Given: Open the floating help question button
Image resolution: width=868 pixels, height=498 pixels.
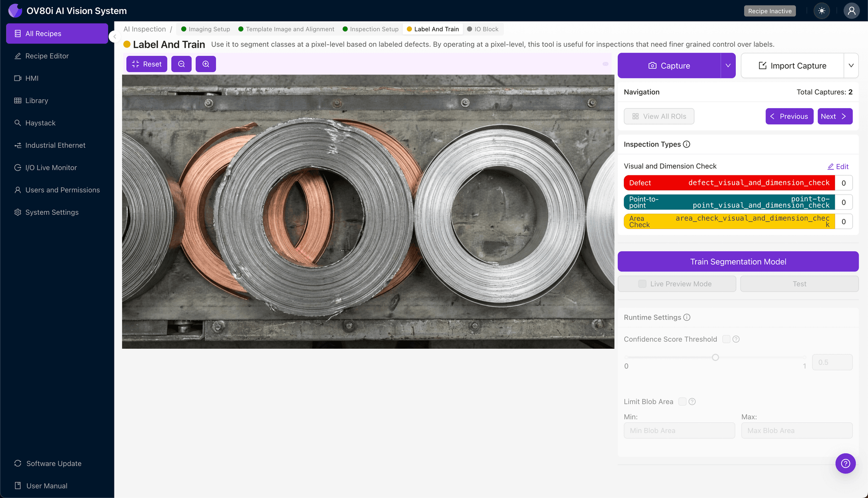Looking at the screenshot, I should (x=846, y=464).
